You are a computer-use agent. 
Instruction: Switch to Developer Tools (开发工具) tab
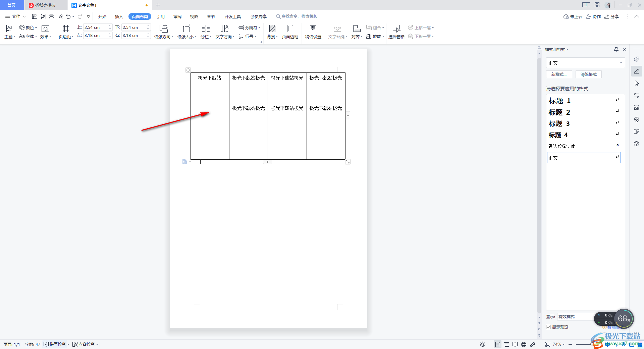pos(233,16)
